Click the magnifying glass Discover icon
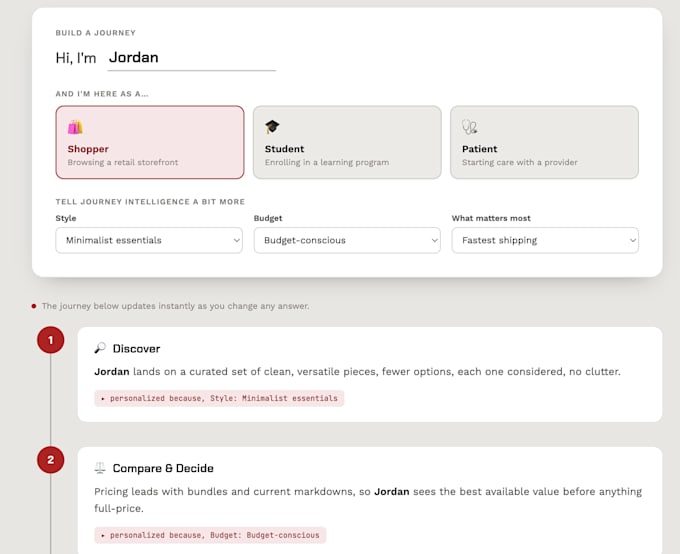The width and height of the screenshot is (680, 554). pyautogui.click(x=100, y=348)
